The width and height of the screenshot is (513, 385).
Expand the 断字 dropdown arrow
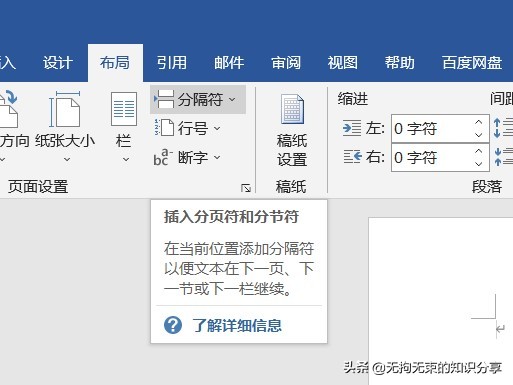point(217,157)
